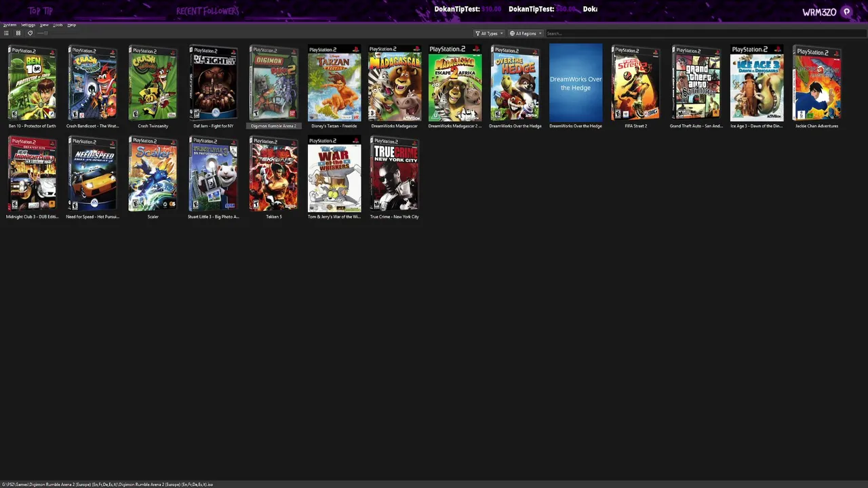Click the 'DreamWorks Madagascar' title text
Image resolution: width=868 pixels, height=488 pixels.
(x=394, y=126)
